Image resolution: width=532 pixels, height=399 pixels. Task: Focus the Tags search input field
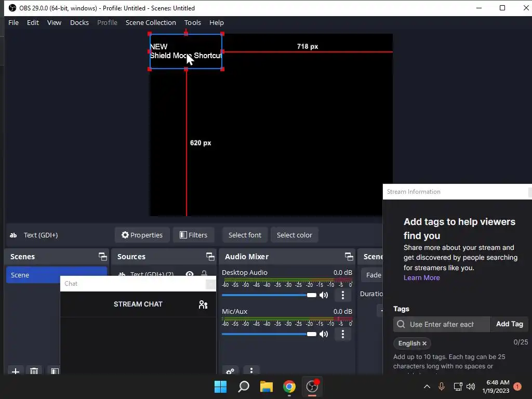point(442,324)
